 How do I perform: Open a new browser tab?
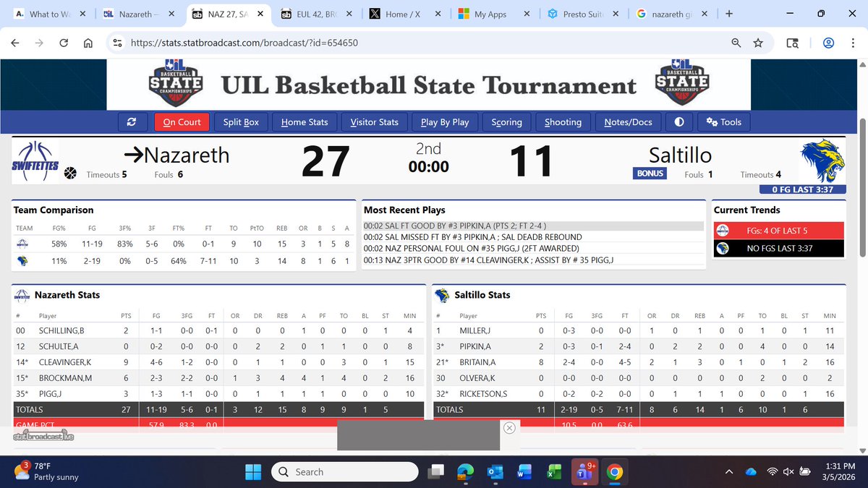(728, 14)
